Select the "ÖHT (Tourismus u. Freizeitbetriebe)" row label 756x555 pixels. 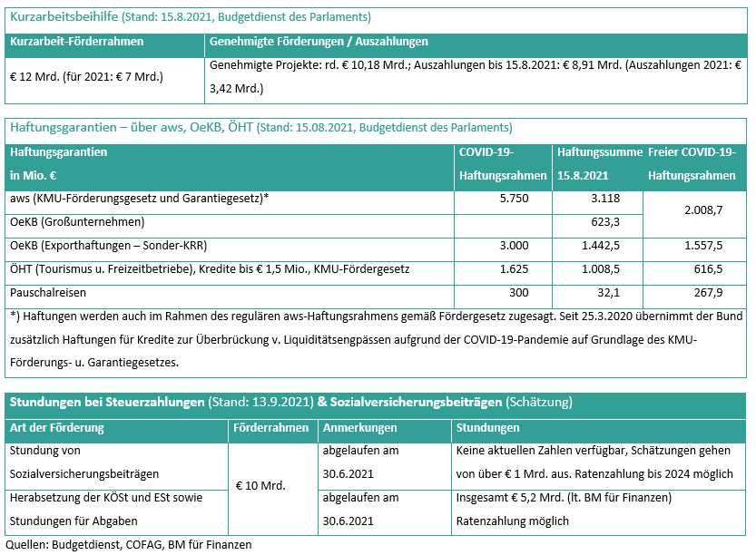pyautogui.click(x=210, y=269)
